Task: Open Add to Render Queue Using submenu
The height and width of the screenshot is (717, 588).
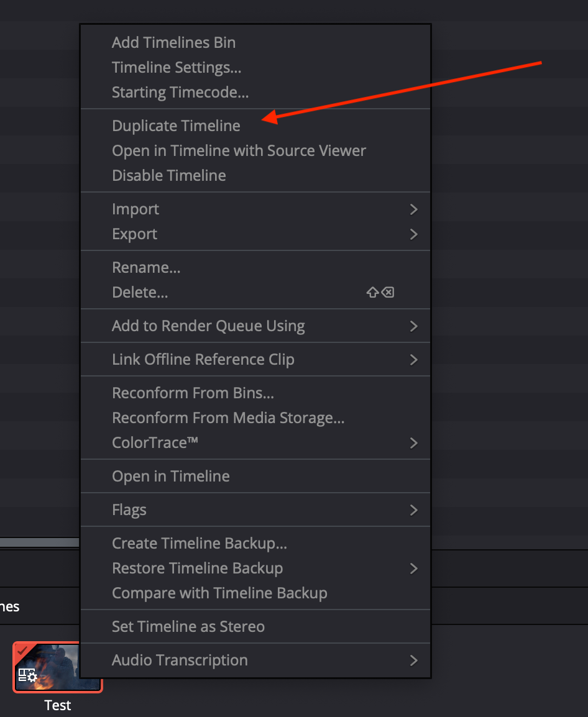Action: click(x=255, y=326)
